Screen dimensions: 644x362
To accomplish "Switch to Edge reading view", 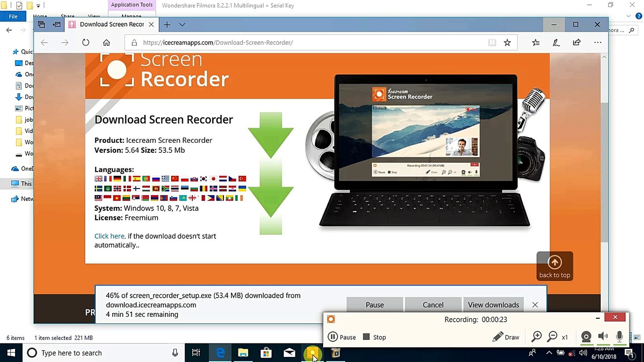I will (492, 43).
